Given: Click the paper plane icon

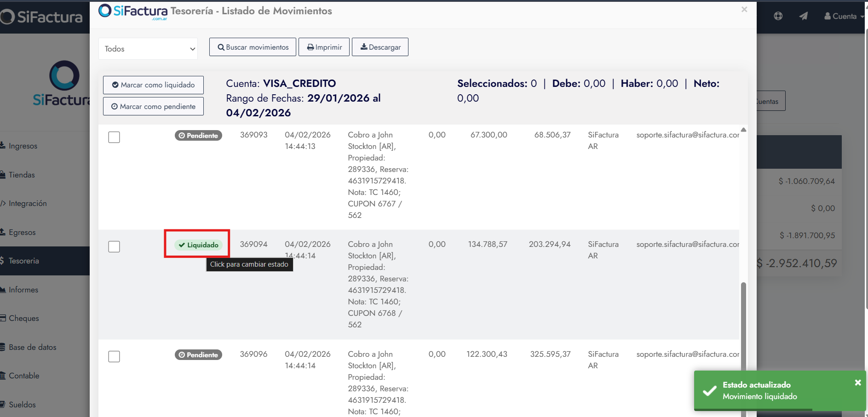Looking at the screenshot, I should (803, 16).
